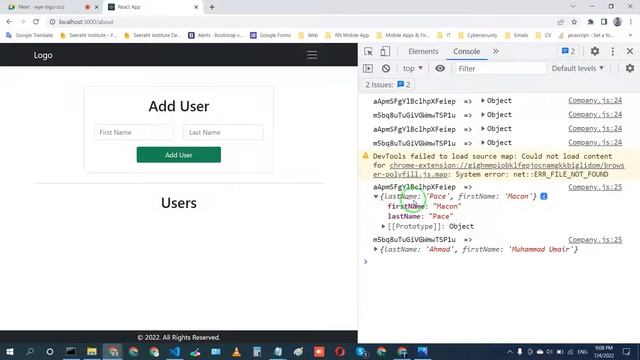Open the Google Forms bookmark
The width and height of the screenshot is (640, 360).
[x=271, y=36]
